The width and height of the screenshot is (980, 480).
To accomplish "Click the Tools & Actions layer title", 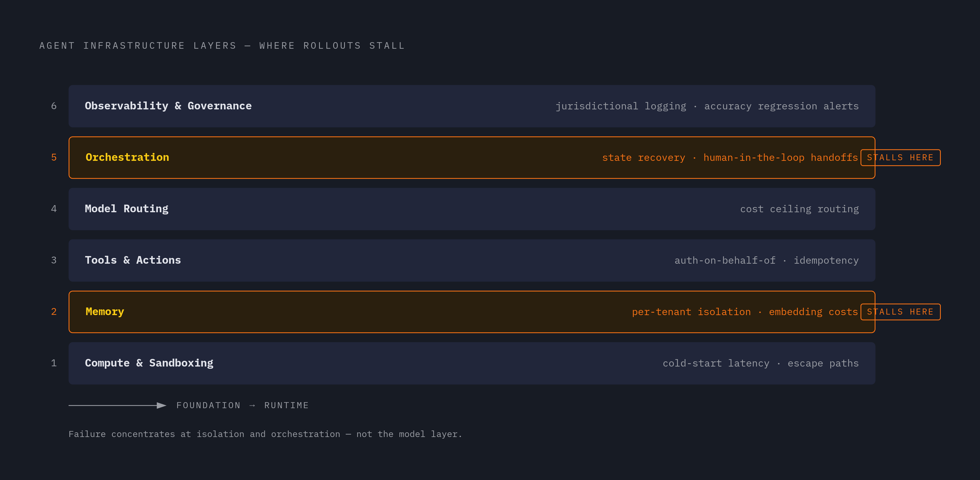I will point(133,260).
